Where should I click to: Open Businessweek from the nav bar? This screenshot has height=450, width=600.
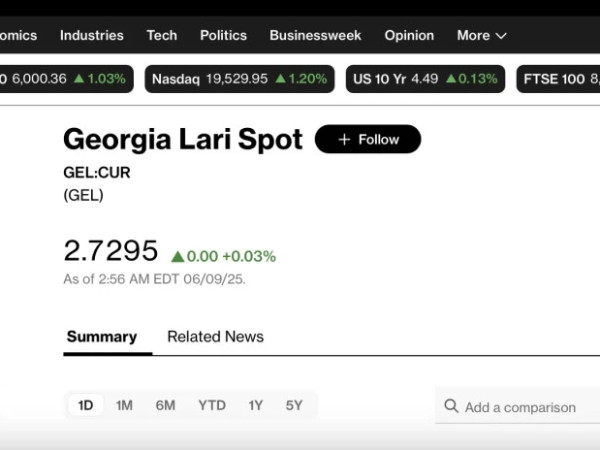point(315,35)
